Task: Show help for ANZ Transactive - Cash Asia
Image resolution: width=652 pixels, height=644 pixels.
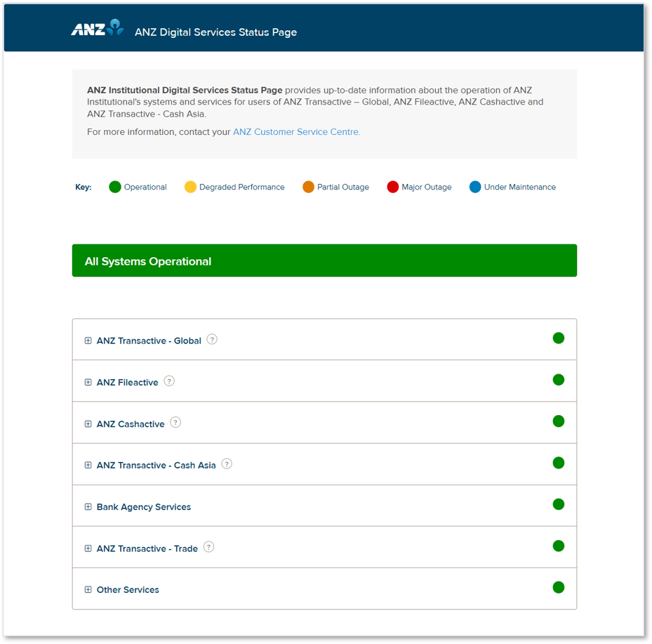Action: [x=227, y=464]
